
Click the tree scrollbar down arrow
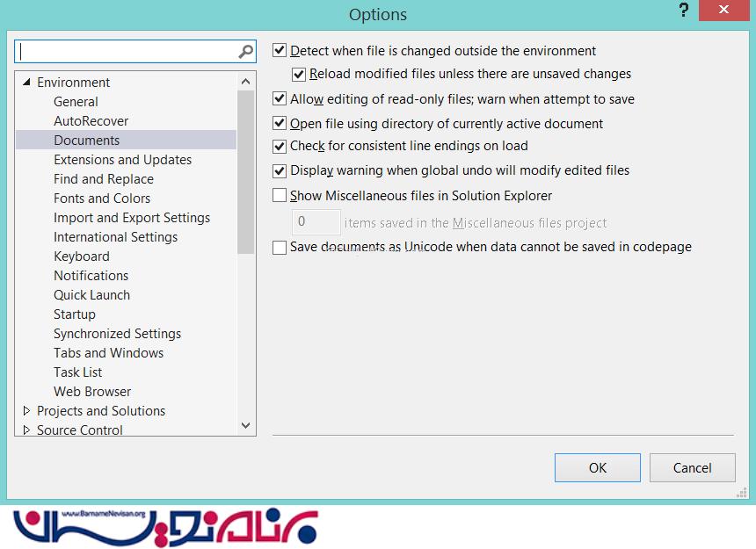(x=246, y=426)
